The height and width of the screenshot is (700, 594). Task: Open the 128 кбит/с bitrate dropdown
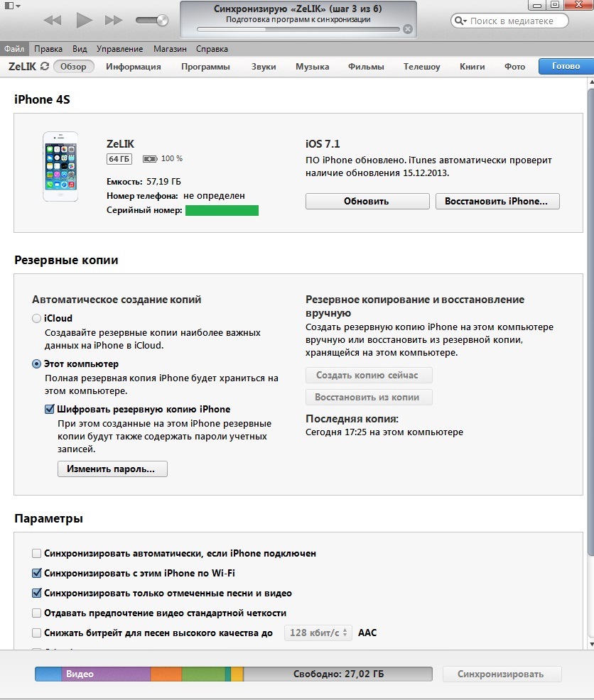(318, 633)
